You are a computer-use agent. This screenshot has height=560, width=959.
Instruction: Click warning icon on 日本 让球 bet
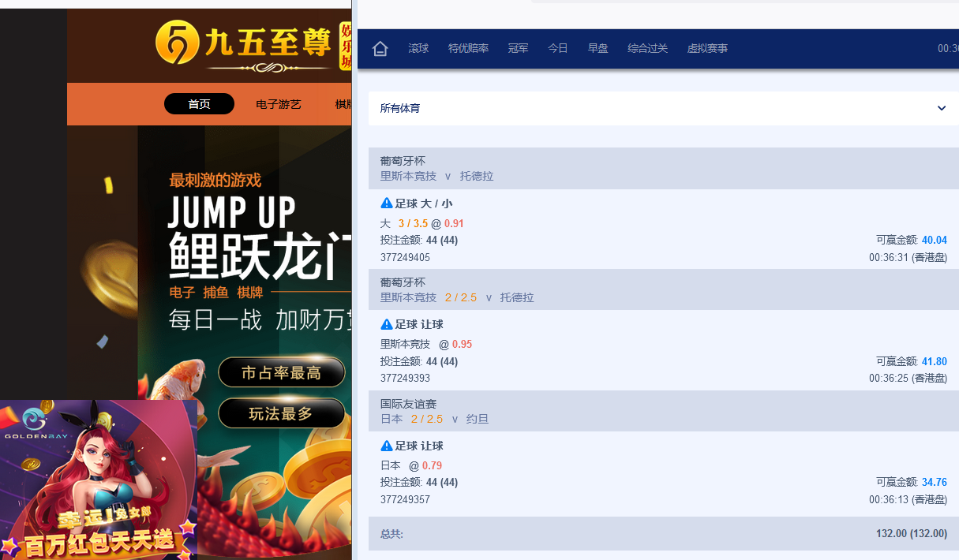(x=387, y=446)
